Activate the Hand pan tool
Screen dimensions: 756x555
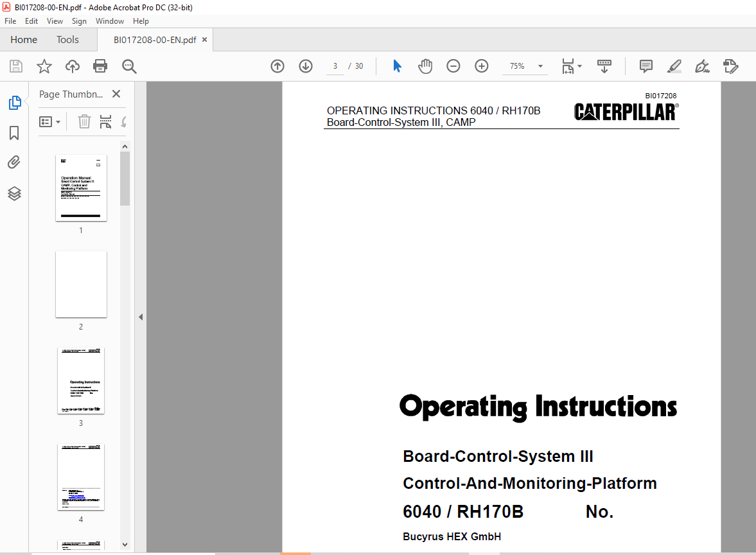point(425,66)
